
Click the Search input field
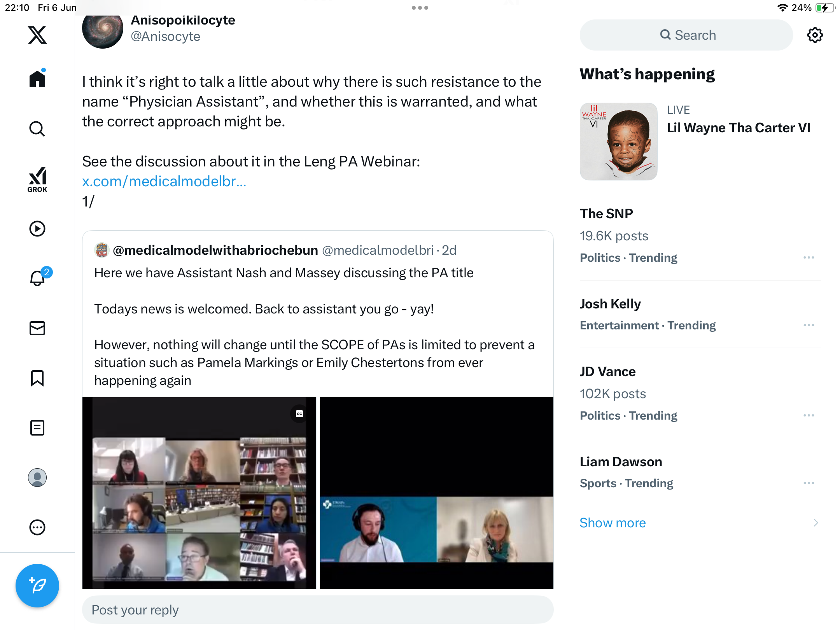686,35
